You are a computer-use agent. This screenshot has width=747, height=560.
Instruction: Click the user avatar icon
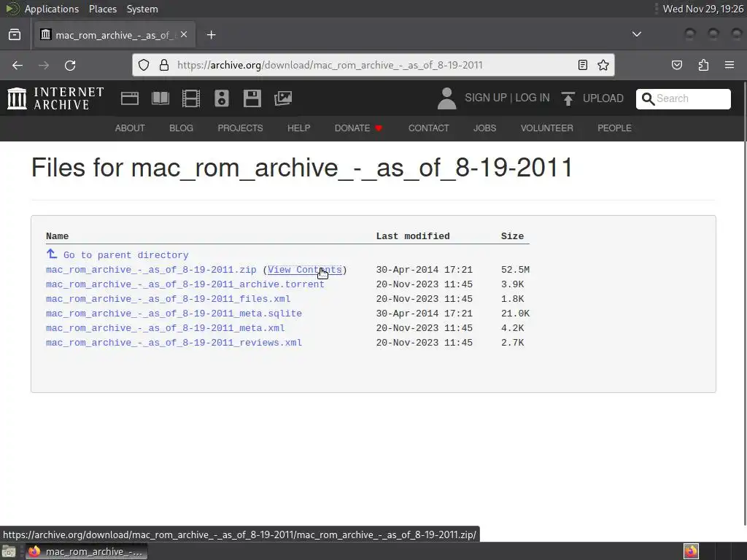tap(447, 98)
